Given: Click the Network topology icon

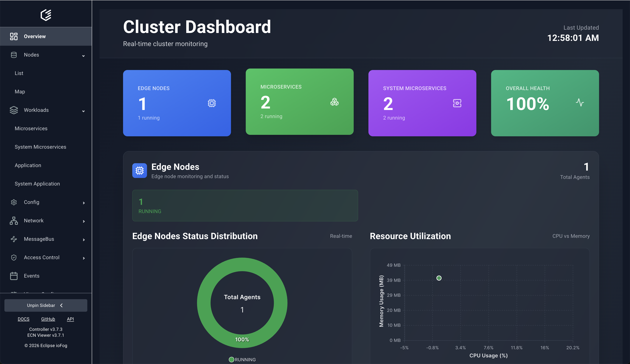Looking at the screenshot, I should 14,220.
